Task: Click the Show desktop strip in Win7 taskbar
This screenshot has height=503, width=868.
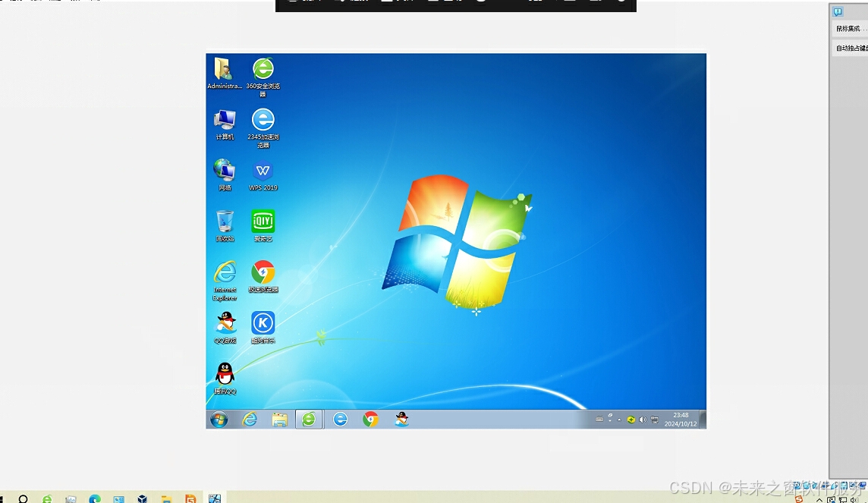Action: pos(703,420)
